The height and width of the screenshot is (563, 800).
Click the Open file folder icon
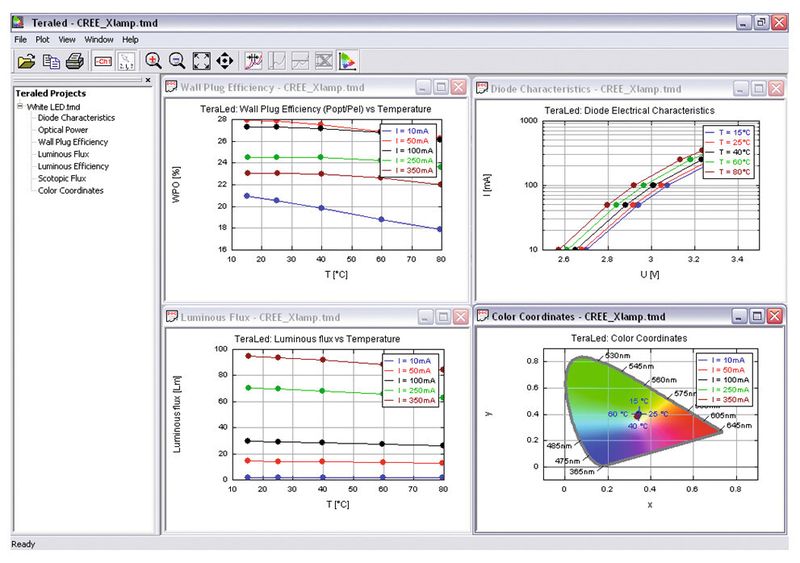(26, 61)
